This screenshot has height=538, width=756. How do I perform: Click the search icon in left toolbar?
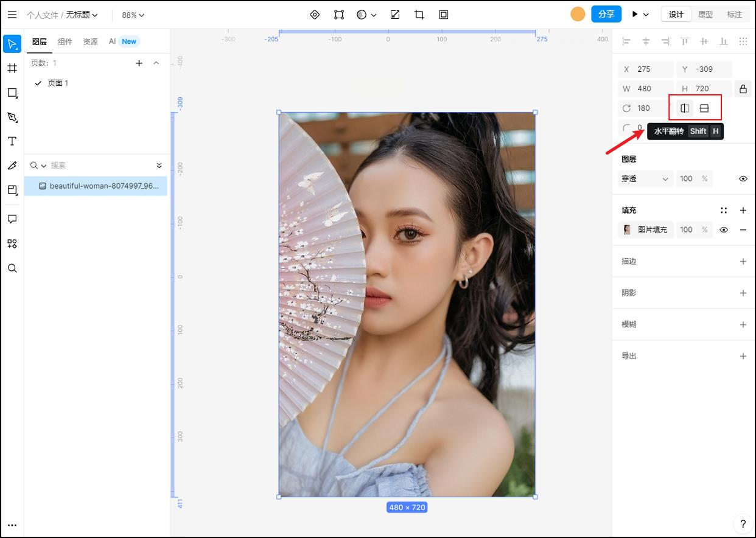click(x=12, y=268)
